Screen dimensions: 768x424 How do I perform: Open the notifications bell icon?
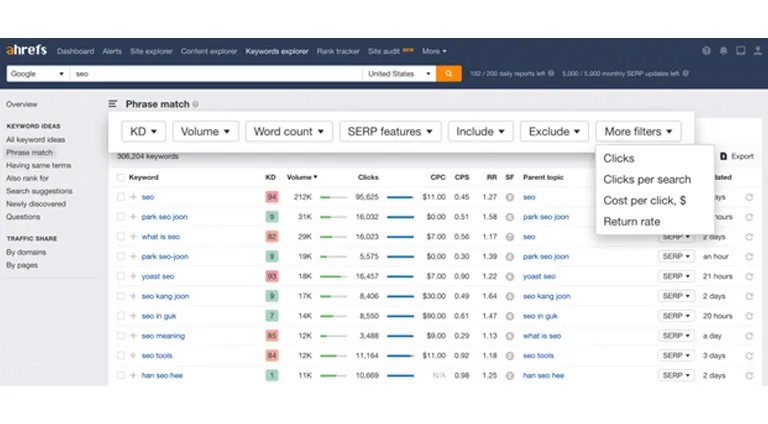[x=723, y=50]
